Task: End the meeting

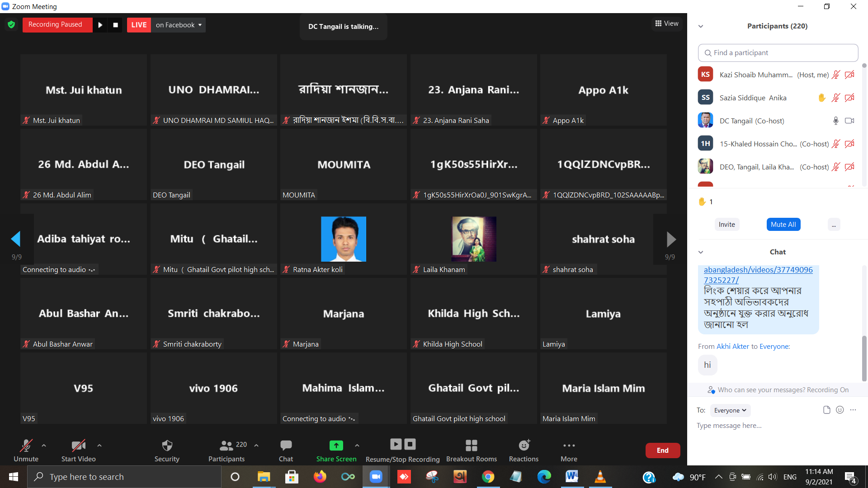Action: 663,450
